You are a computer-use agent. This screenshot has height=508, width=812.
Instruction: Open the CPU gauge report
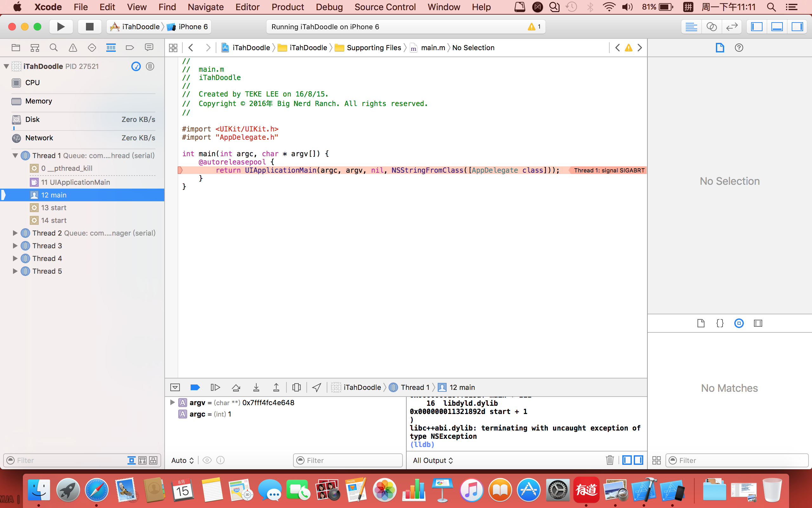coord(82,83)
